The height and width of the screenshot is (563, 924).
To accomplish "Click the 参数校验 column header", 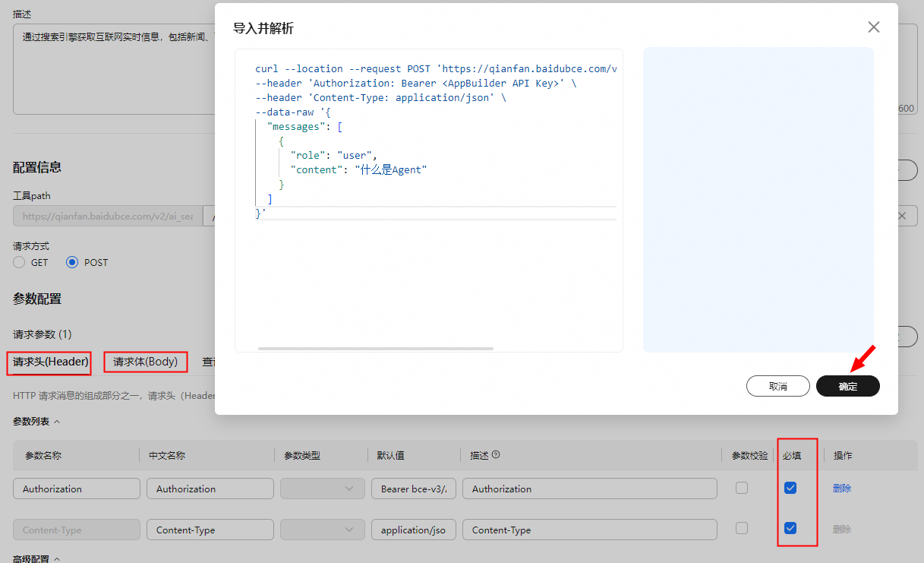I will coord(749,456).
